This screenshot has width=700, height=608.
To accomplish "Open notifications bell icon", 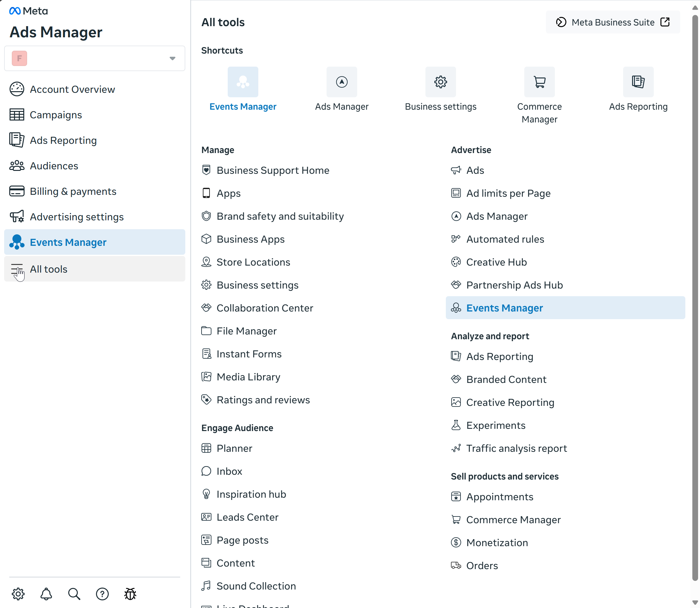I will click(46, 594).
